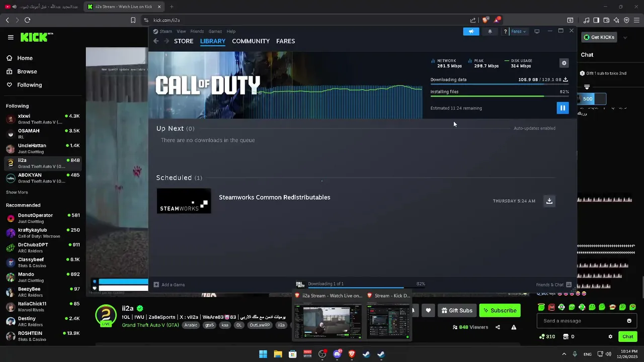Open the Help menu in Steam
644x362 pixels.
point(231,31)
